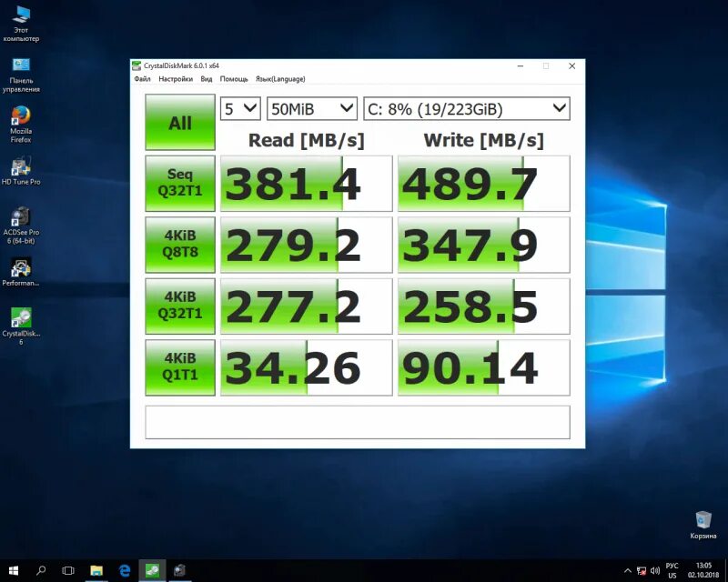Select the CrystalDisk... 6 desktop shortcut

[x=21, y=326]
